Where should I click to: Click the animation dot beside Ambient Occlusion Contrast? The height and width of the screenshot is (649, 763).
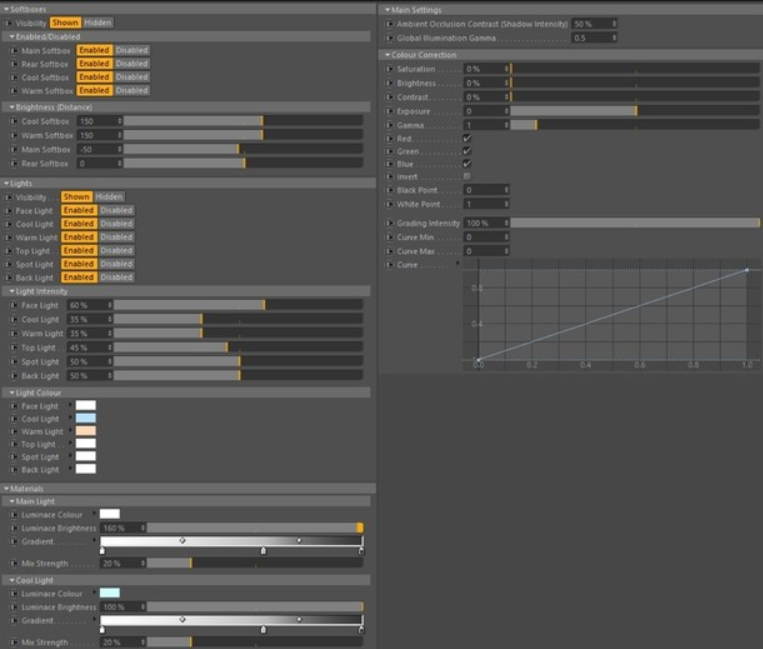(389, 24)
